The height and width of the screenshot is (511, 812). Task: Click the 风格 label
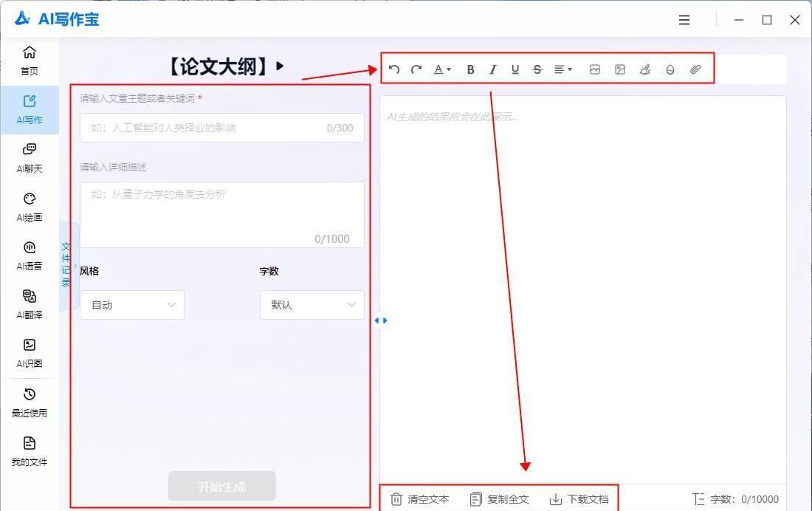89,271
